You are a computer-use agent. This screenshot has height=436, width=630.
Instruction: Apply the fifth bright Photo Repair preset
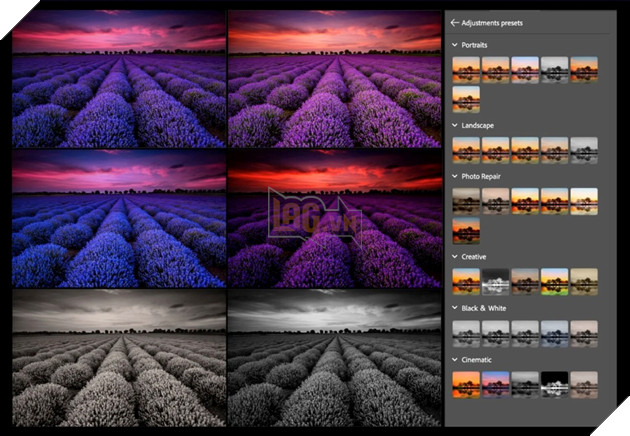pos(584,201)
